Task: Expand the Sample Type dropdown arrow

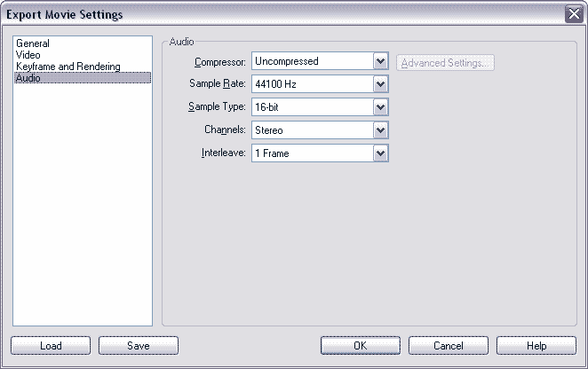Action: click(381, 107)
